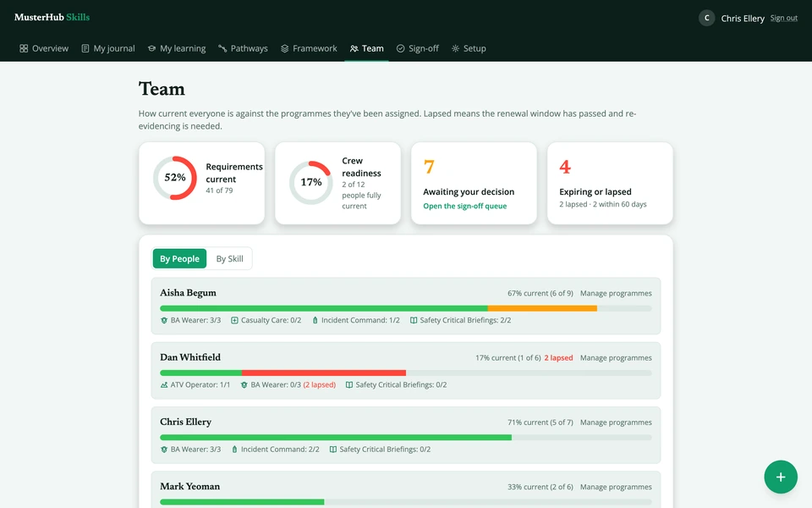Click the Pathways route icon
Viewport: 812px width, 508px height.
[222, 48]
